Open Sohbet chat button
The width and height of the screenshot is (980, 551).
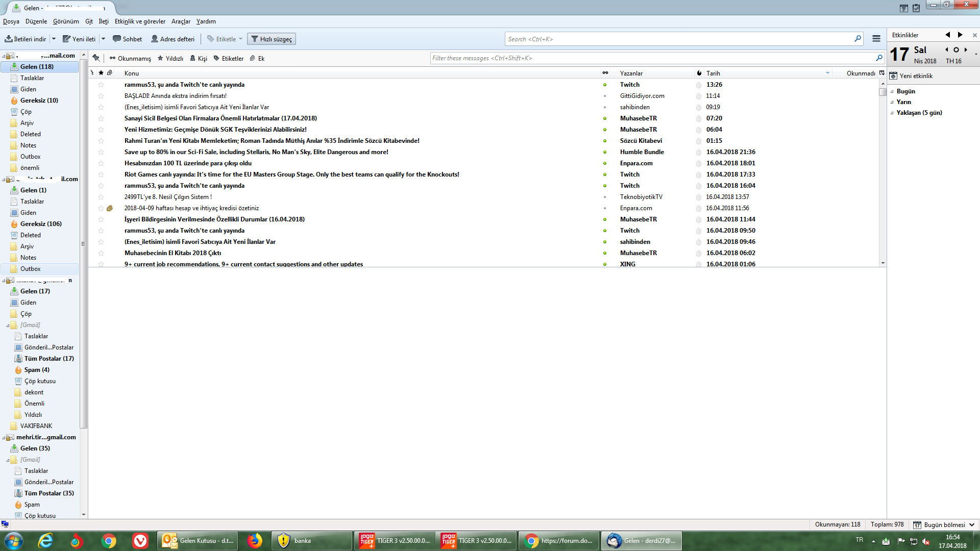tap(128, 39)
